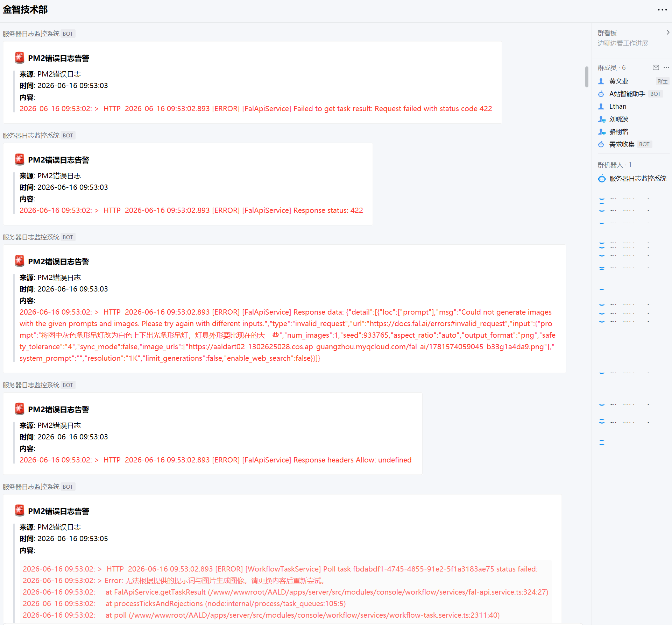Click the 'at poll' workflow-task.service.ts stack line
The width and height of the screenshot is (672, 625).
261,615
